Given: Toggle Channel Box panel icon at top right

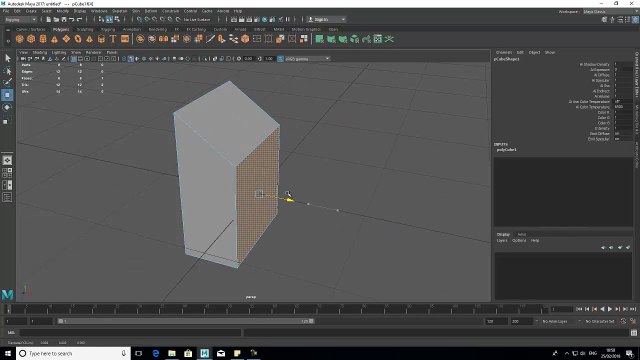Looking at the screenshot, I should click(635, 19).
